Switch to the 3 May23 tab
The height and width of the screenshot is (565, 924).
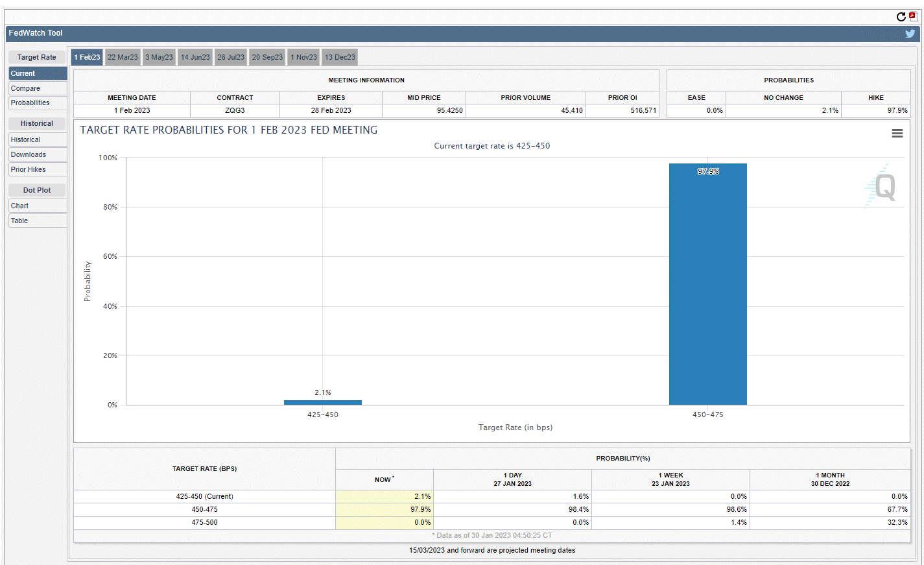coord(159,57)
